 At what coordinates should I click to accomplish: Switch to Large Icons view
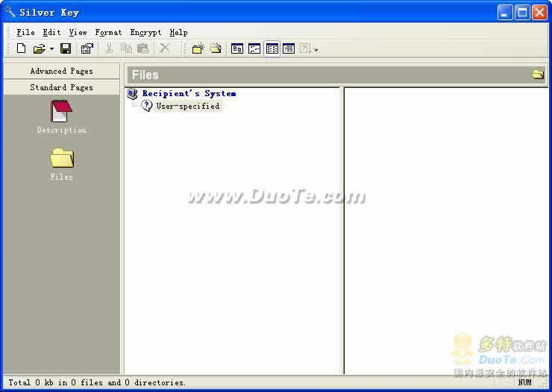click(237, 48)
